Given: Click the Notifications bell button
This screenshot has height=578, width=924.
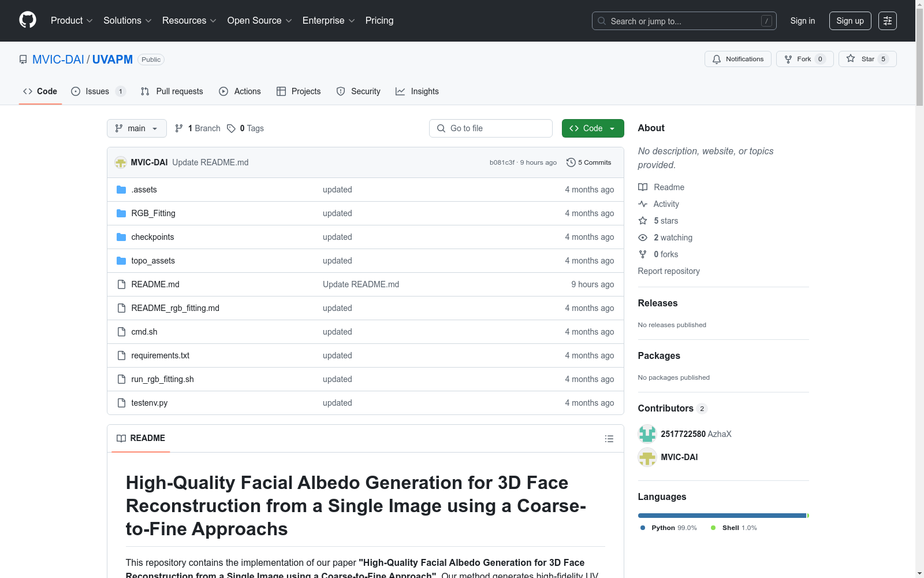Looking at the screenshot, I should (x=738, y=59).
